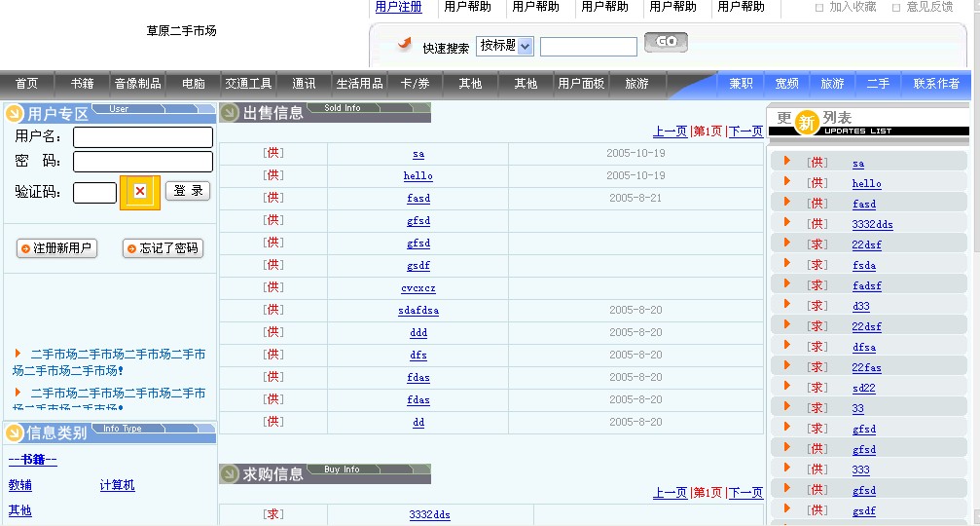Click the 注册新用户 button
Image resolution: width=980 pixels, height=526 pixels.
pyautogui.click(x=56, y=248)
